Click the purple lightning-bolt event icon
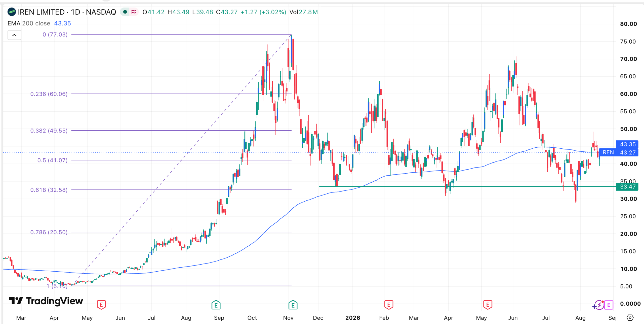Screen dimensions: 644x324 tap(599, 305)
